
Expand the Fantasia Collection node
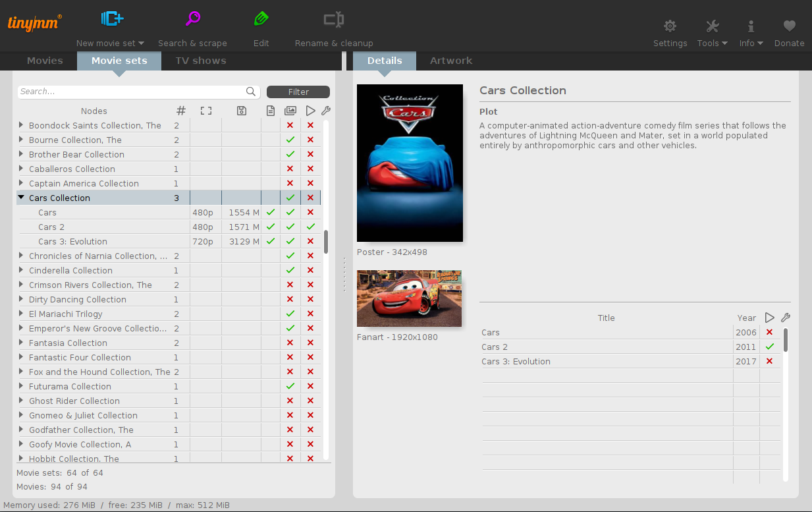(21, 343)
